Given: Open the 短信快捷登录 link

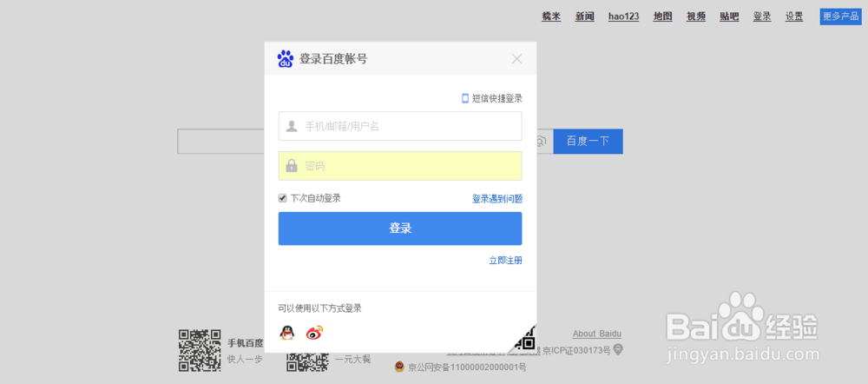Looking at the screenshot, I should (497, 98).
